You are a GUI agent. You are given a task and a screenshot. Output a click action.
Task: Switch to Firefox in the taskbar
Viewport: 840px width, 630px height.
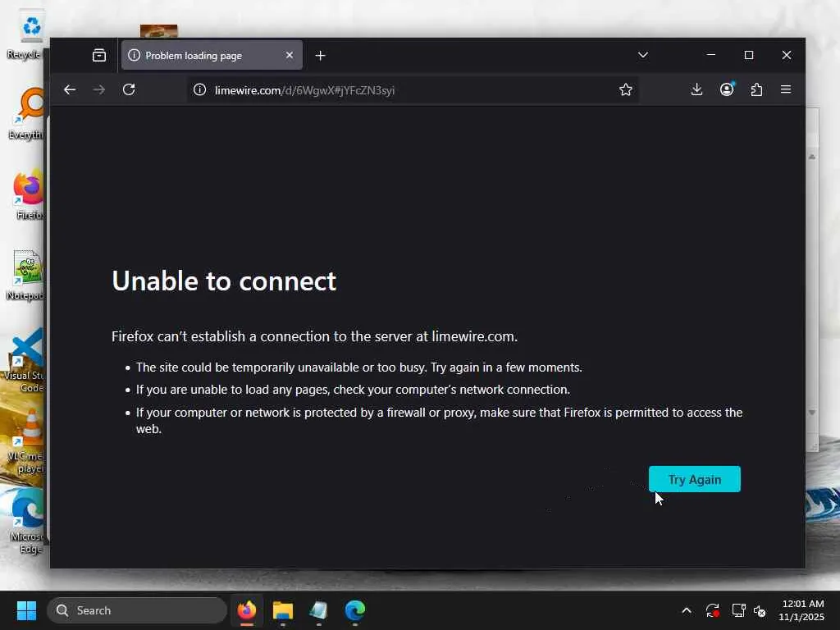click(246, 610)
